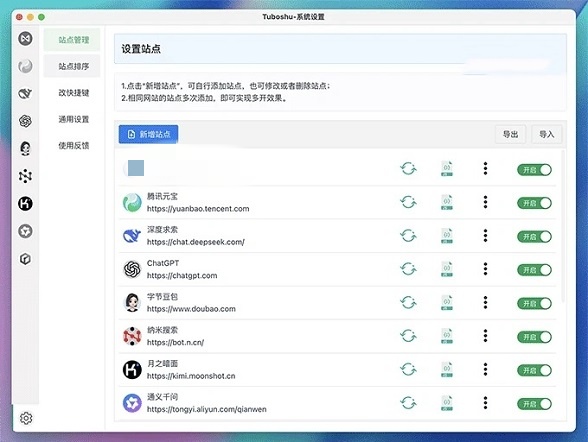Open more options menu for ChatGPT

[485, 269]
